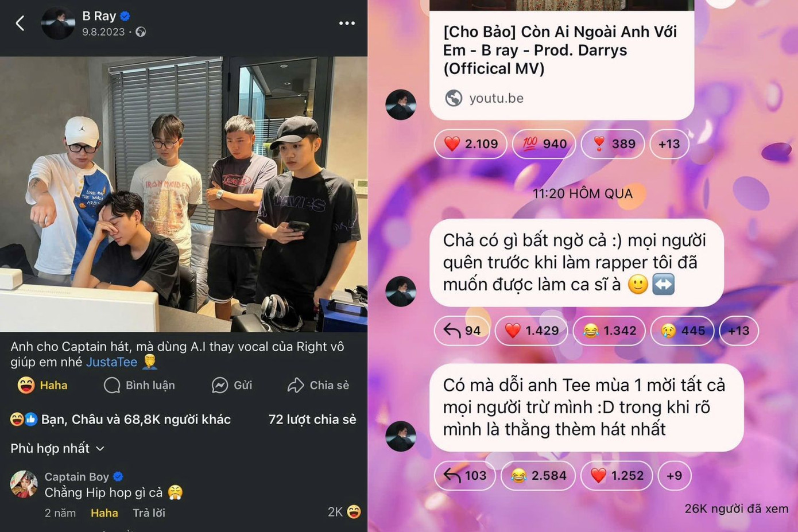Tap the Gửi messenger send icon

coord(220,385)
